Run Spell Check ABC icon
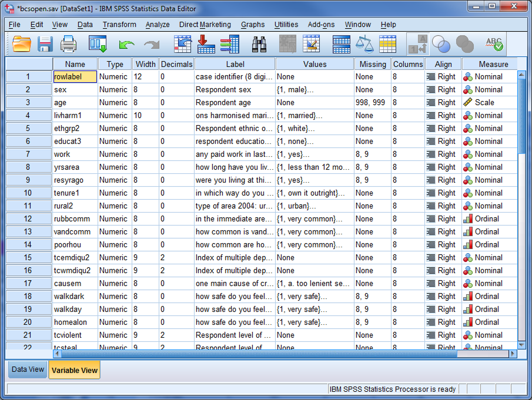532x400 pixels. tap(494, 44)
